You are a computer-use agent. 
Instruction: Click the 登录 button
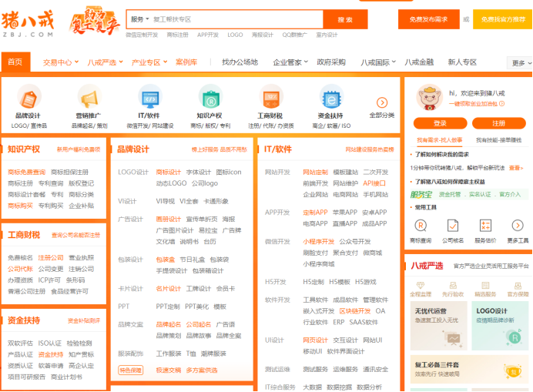[x=441, y=123]
